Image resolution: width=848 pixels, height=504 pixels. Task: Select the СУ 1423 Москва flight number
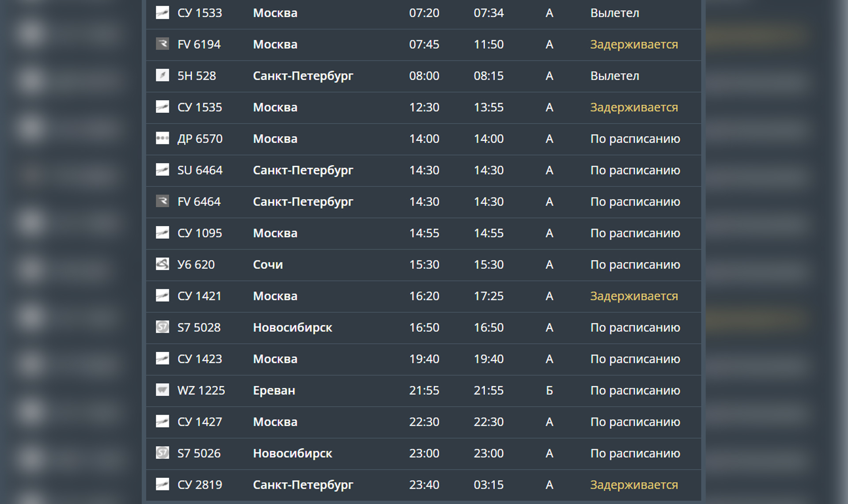(200, 359)
